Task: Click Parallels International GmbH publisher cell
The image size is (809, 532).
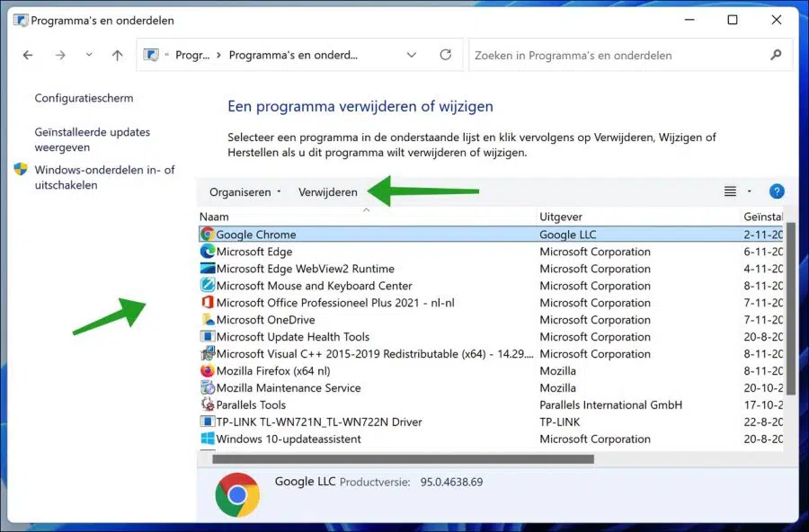Action: click(x=611, y=404)
